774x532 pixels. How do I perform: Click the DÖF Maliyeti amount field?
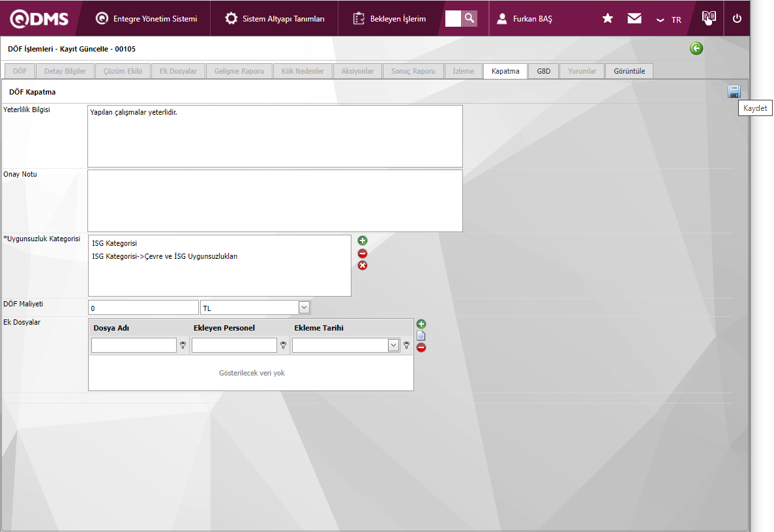(x=143, y=308)
